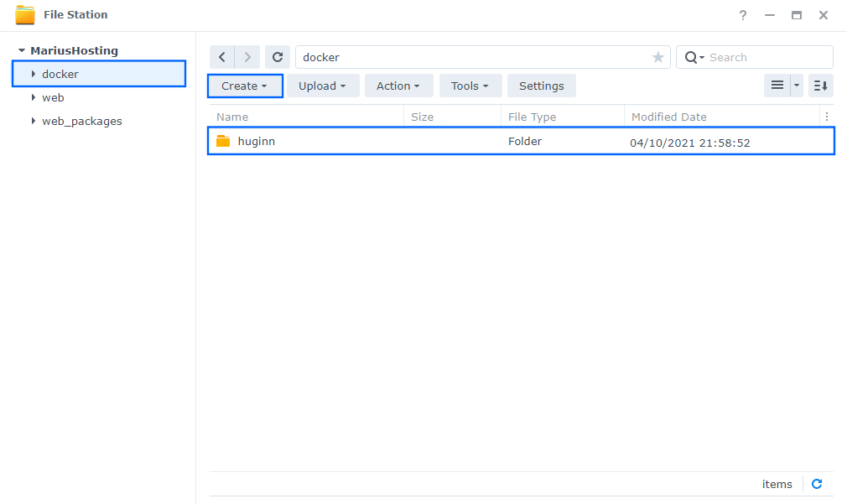Viewport: 847px width, 504px height.
Task: Open the Upload dropdown menu
Action: [323, 86]
